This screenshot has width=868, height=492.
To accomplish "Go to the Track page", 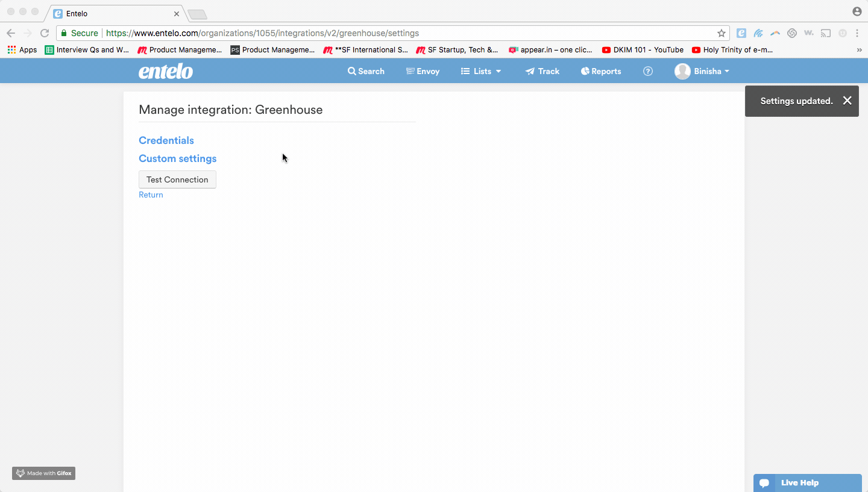I will (542, 71).
